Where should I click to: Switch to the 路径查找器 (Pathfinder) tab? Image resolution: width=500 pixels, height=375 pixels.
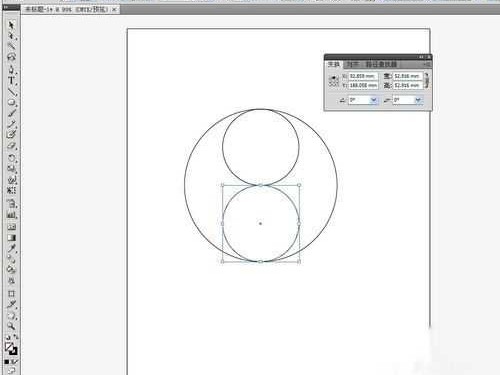pyautogui.click(x=382, y=64)
